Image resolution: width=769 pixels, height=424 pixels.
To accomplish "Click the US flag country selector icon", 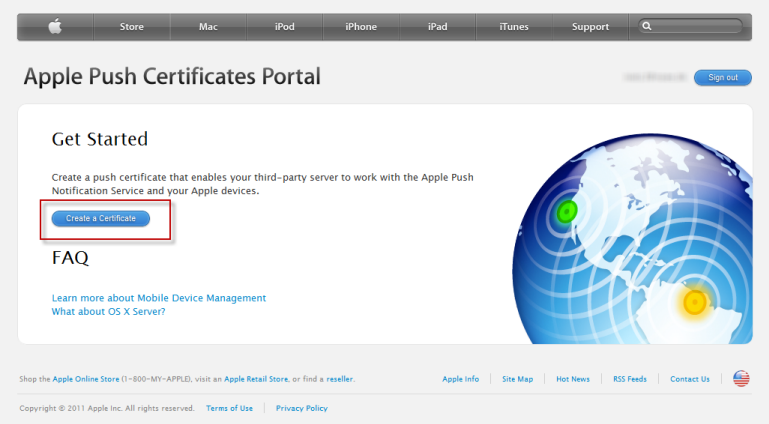I will tap(741, 378).
